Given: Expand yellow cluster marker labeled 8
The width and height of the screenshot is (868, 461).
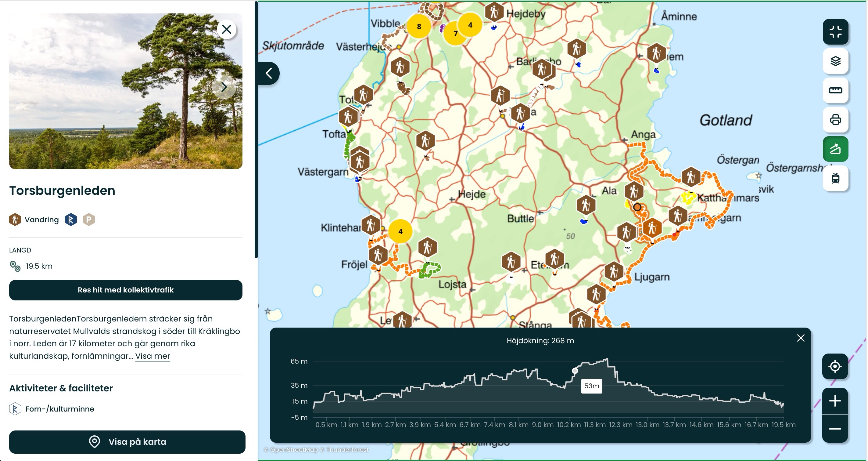Looking at the screenshot, I should pos(418,26).
